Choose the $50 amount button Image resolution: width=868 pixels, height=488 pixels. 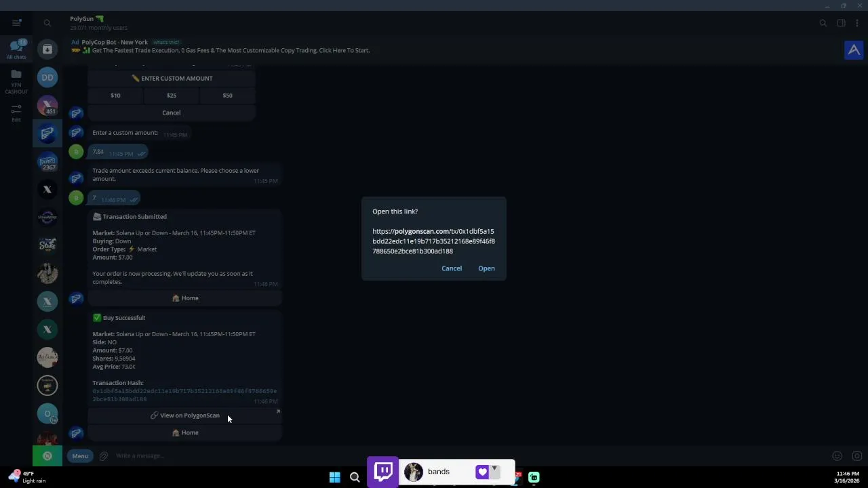pyautogui.click(x=227, y=96)
